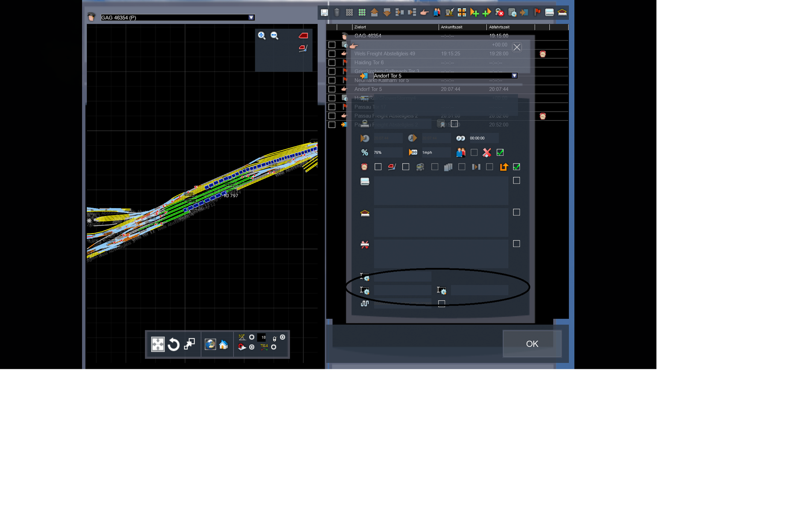Screen dimensions: 812x529
Task: Tick the checkbox beside the waveform icon
Action: coord(442,304)
